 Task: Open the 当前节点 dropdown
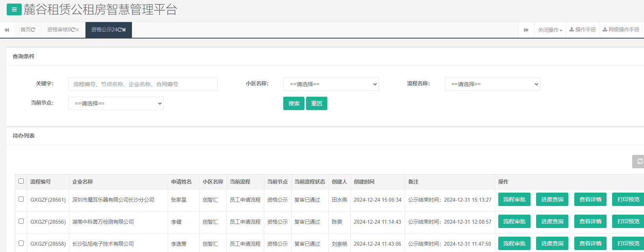[x=116, y=103]
